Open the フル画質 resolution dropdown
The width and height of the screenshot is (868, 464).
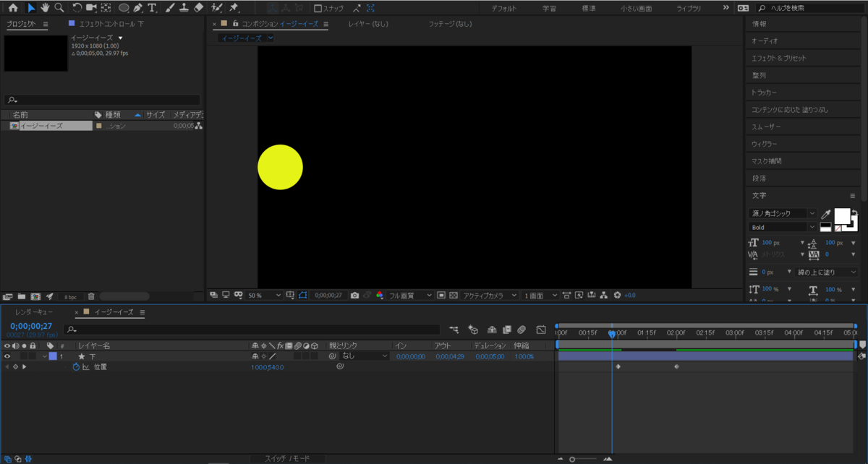click(x=410, y=295)
